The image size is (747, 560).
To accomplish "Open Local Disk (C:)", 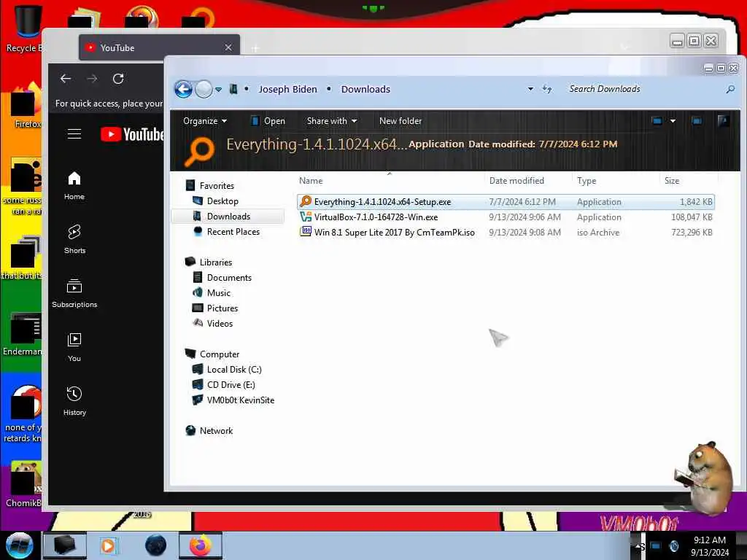I will [x=234, y=370].
